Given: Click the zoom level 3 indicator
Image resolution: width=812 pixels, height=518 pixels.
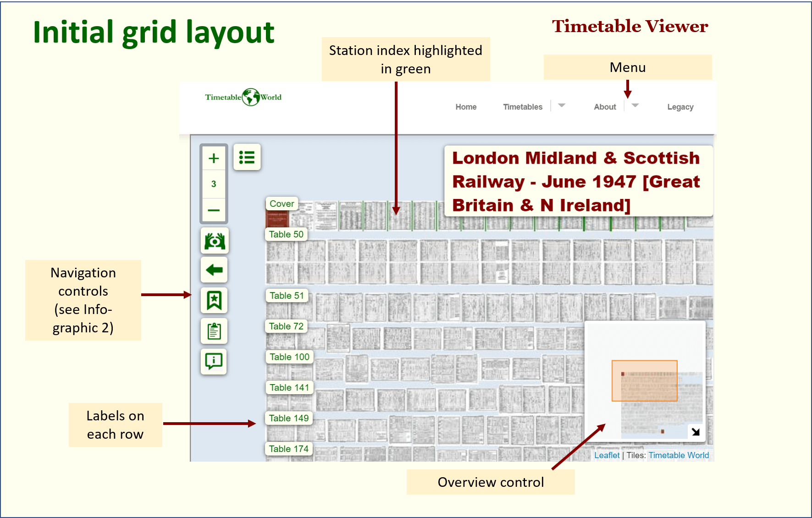Looking at the screenshot, I should coord(214,184).
